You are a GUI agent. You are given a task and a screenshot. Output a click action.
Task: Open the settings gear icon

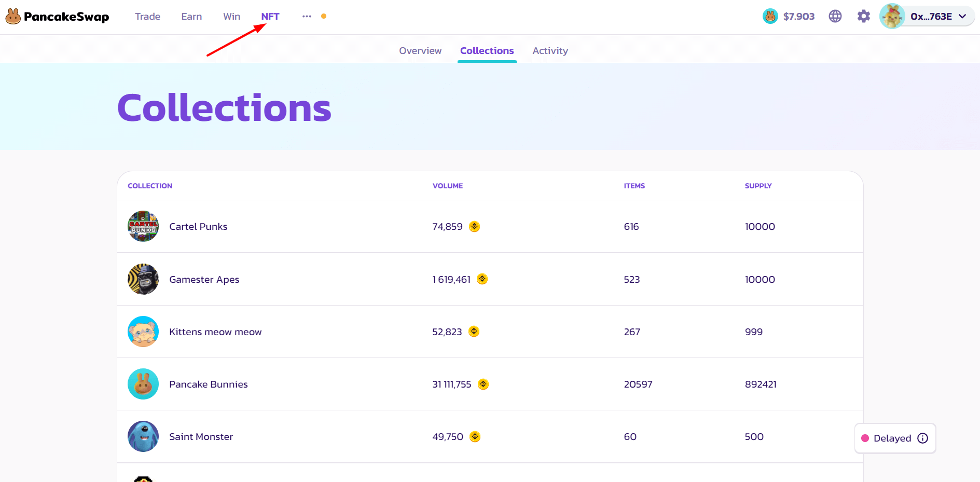[864, 17]
